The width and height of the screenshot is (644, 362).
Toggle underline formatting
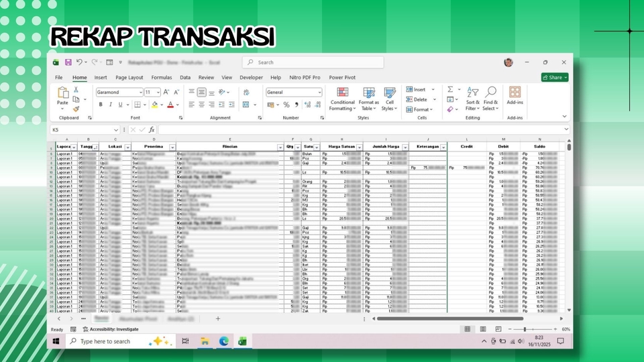121,105
